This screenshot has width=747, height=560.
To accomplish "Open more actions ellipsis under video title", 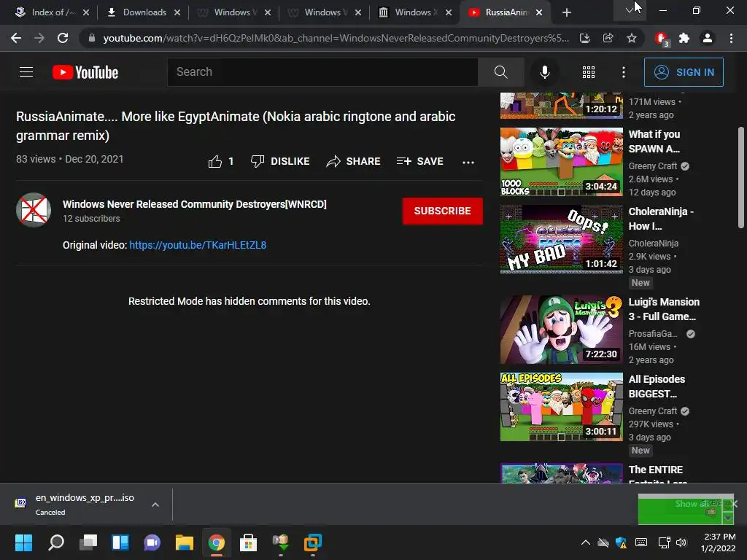I will pyautogui.click(x=468, y=163).
